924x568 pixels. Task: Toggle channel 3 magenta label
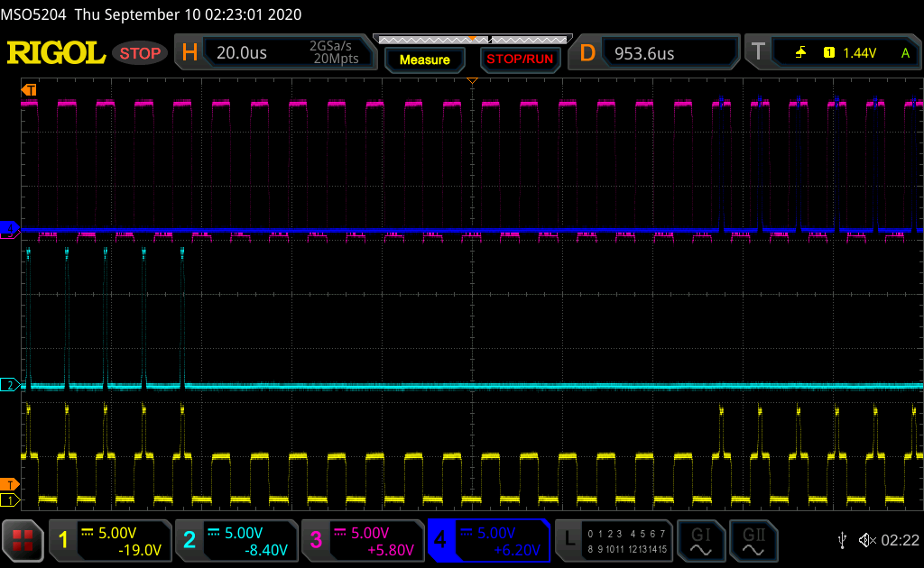316,540
